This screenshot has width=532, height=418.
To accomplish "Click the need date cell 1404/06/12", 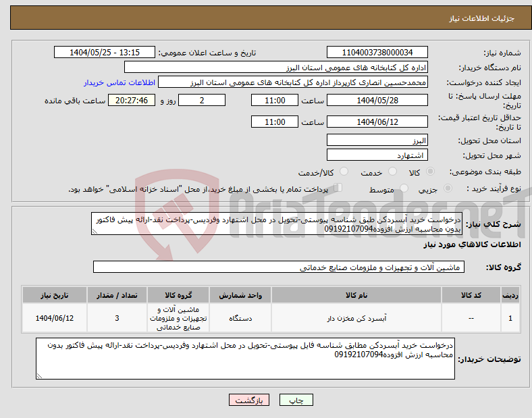I will (54, 318).
